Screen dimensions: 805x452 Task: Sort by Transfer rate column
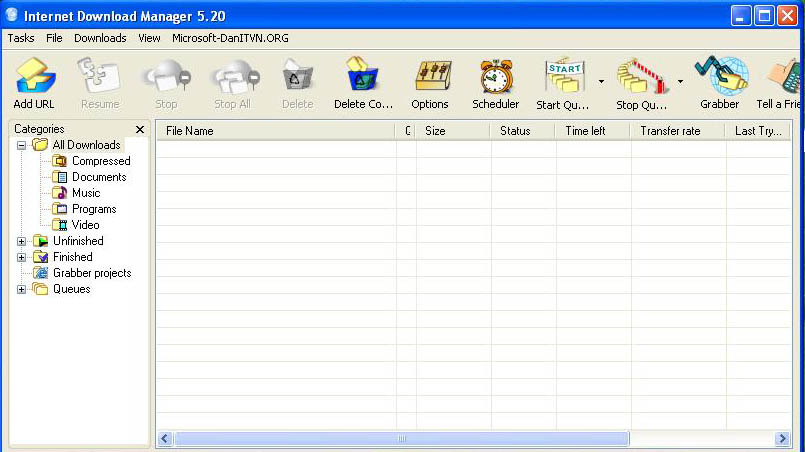(x=677, y=131)
